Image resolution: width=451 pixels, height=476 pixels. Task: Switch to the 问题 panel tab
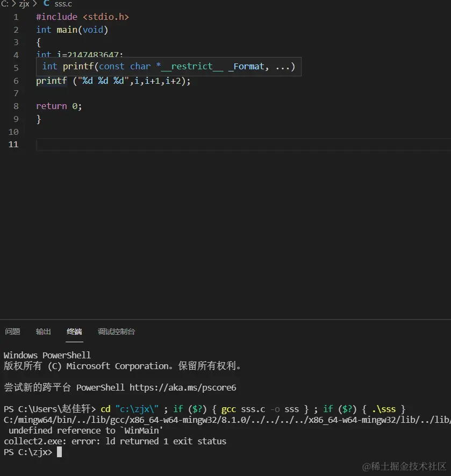12,331
